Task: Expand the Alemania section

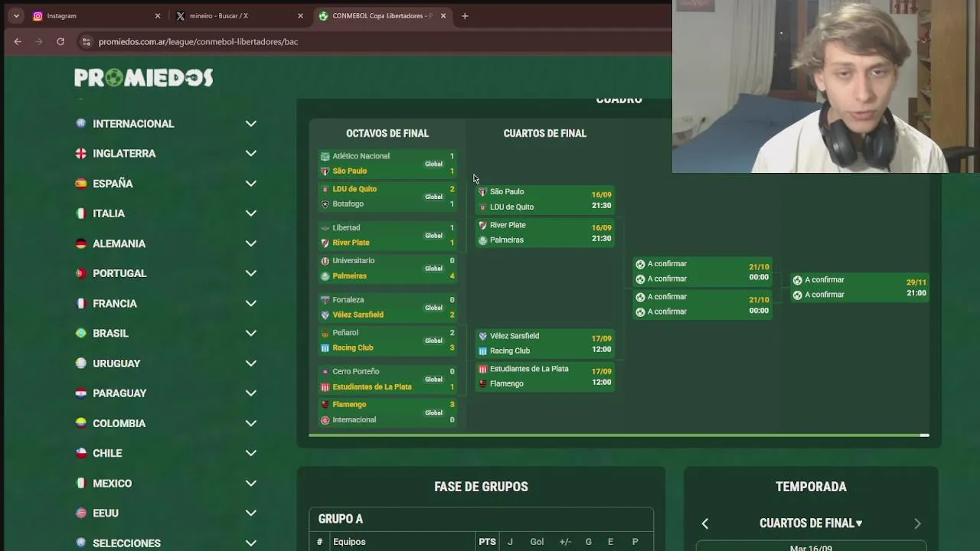Action: 250,243
